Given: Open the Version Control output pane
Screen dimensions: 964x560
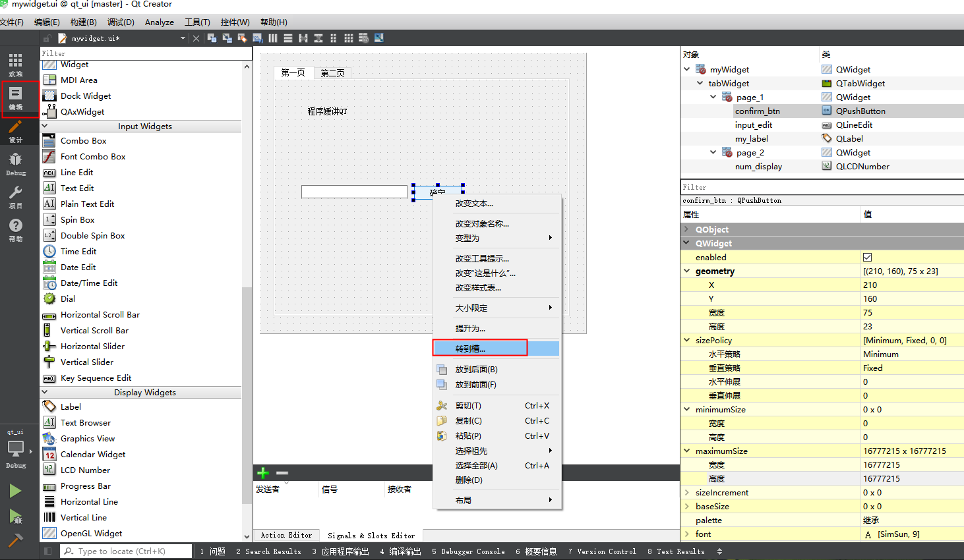Looking at the screenshot, I should (602, 551).
